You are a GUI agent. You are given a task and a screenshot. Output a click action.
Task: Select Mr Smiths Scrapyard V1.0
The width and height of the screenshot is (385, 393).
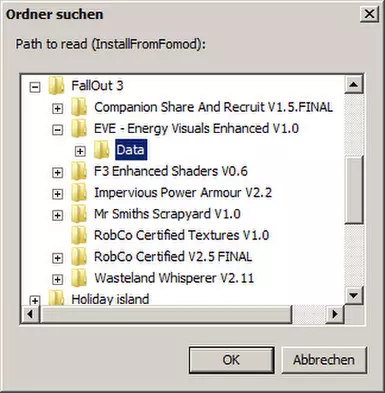pos(167,214)
